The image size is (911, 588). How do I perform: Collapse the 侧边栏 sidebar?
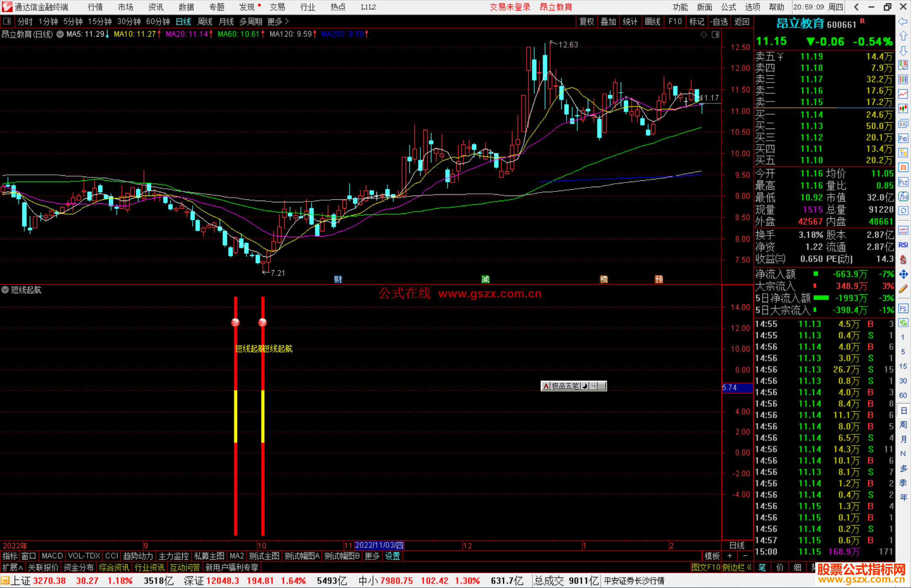point(737,567)
